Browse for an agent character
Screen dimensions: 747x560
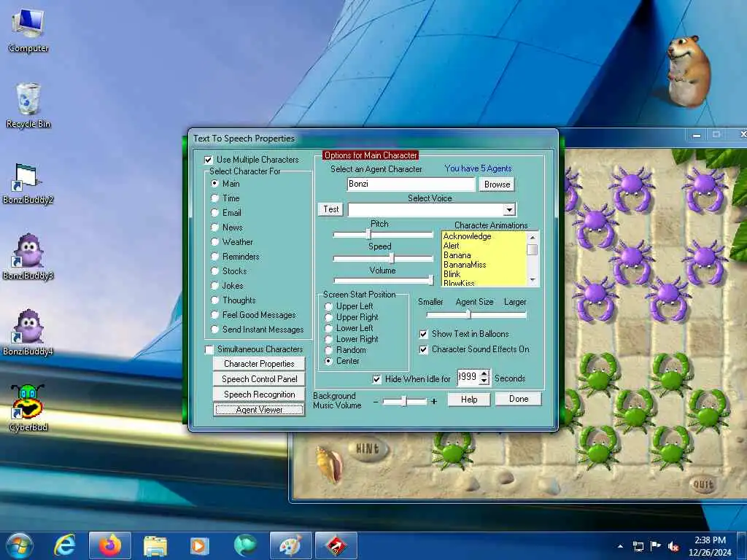coord(497,184)
